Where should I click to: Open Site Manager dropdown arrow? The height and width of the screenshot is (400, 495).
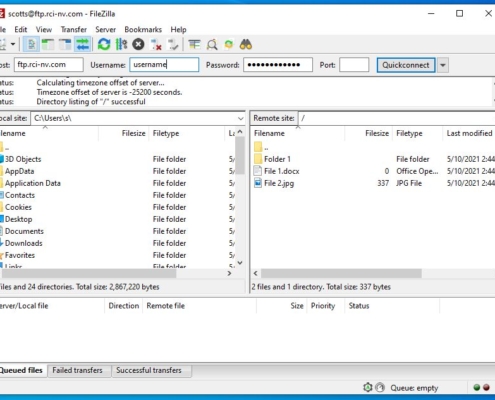coord(13,44)
